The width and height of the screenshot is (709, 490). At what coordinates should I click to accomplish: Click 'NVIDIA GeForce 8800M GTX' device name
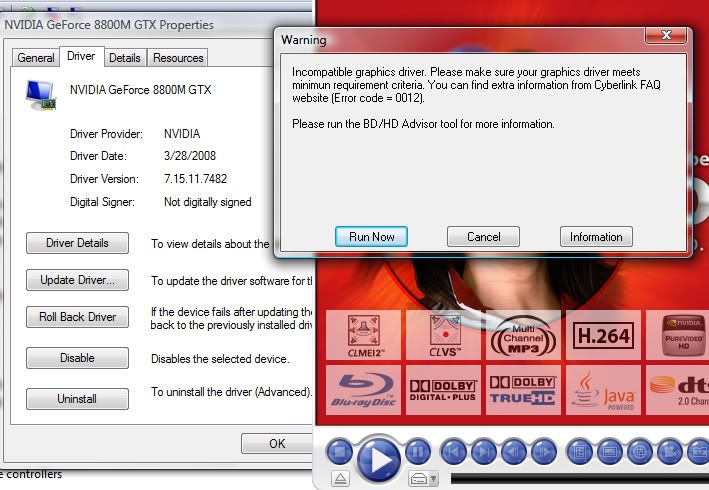pos(141,90)
